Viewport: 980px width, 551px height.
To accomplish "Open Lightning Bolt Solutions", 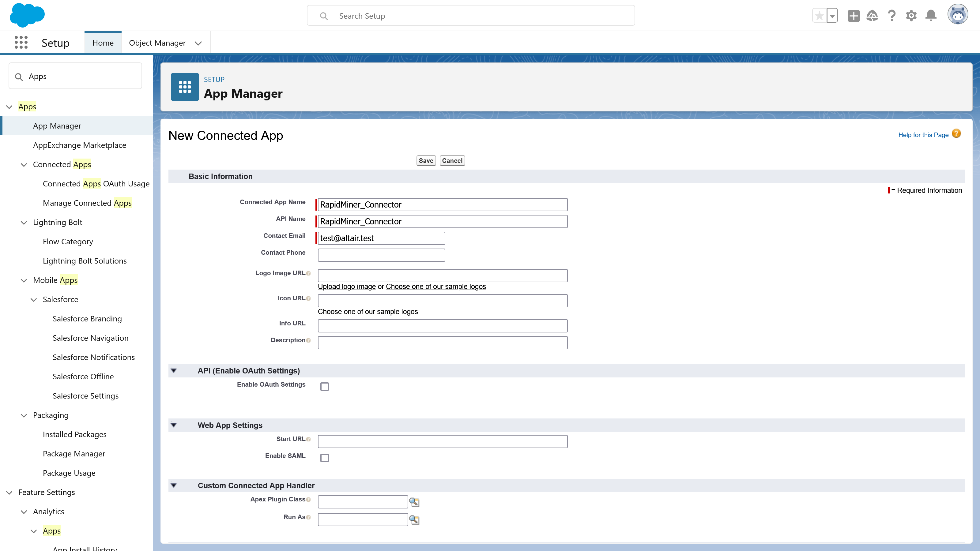I will pyautogui.click(x=85, y=261).
